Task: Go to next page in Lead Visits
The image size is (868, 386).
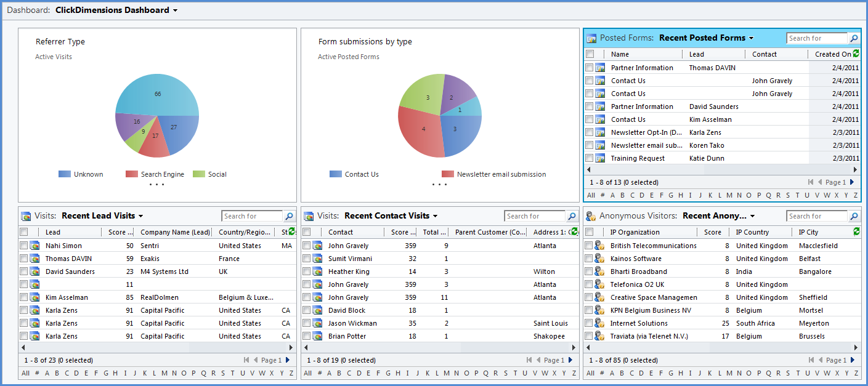Action: click(x=288, y=360)
